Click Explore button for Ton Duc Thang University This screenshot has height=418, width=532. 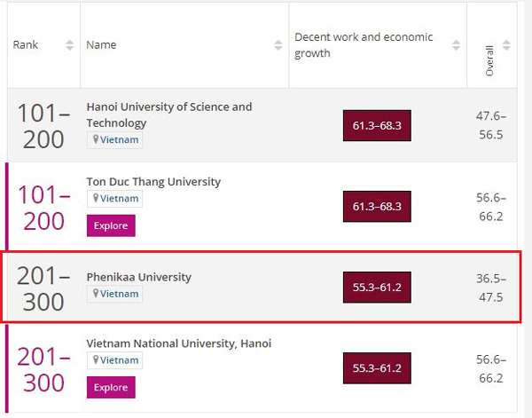point(111,225)
